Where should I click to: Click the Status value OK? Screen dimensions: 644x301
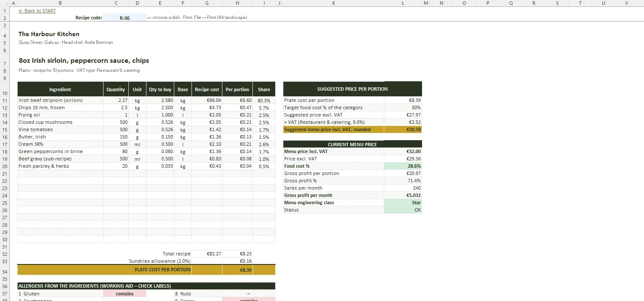(x=403, y=210)
